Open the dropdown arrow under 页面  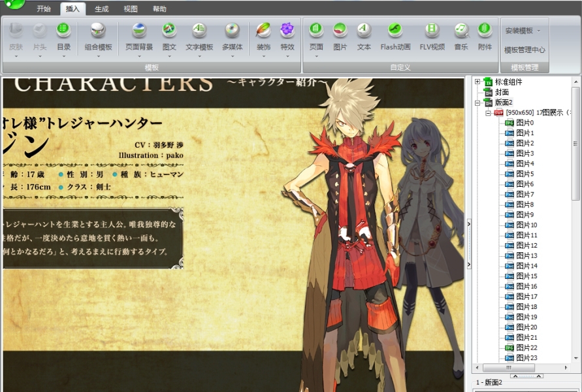tap(316, 56)
